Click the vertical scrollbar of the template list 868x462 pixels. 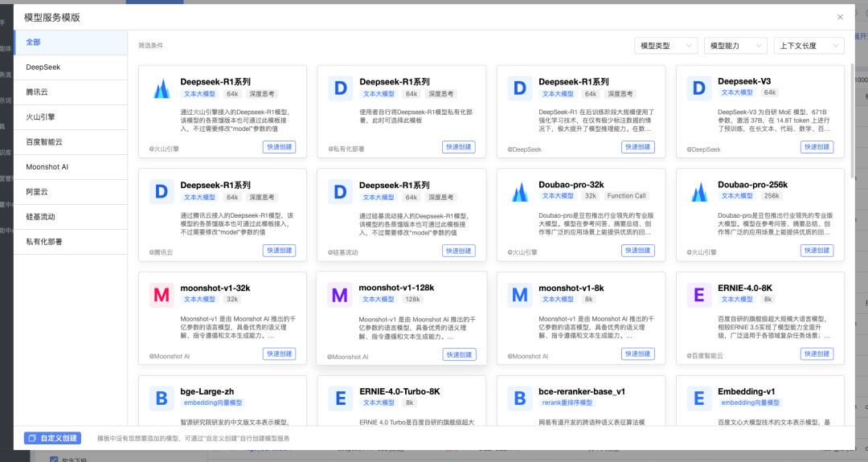coord(852,121)
